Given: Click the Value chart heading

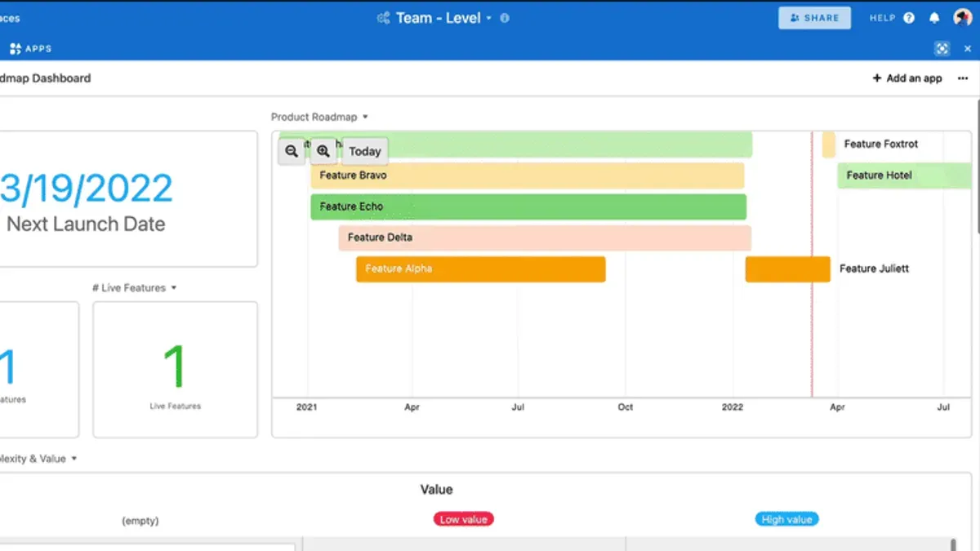Looking at the screenshot, I should pyautogui.click(x=436, y=490).
